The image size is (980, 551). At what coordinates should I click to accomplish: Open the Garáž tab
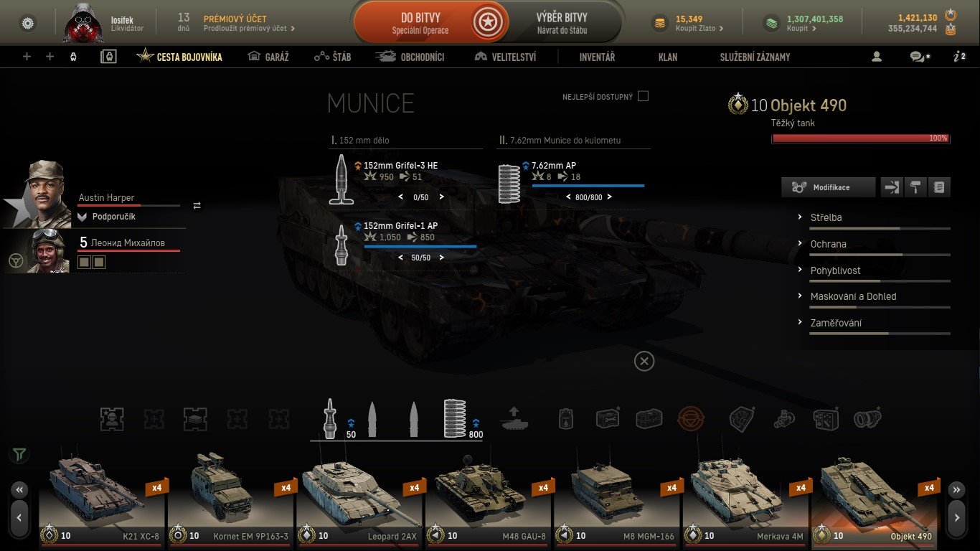(268, 57)
